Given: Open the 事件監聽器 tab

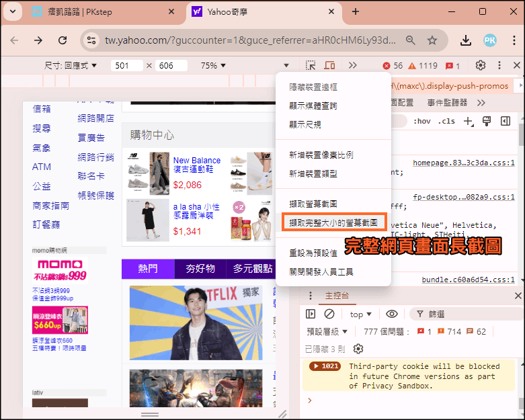Looking at the screenshot, I should (x=447, y=103).
